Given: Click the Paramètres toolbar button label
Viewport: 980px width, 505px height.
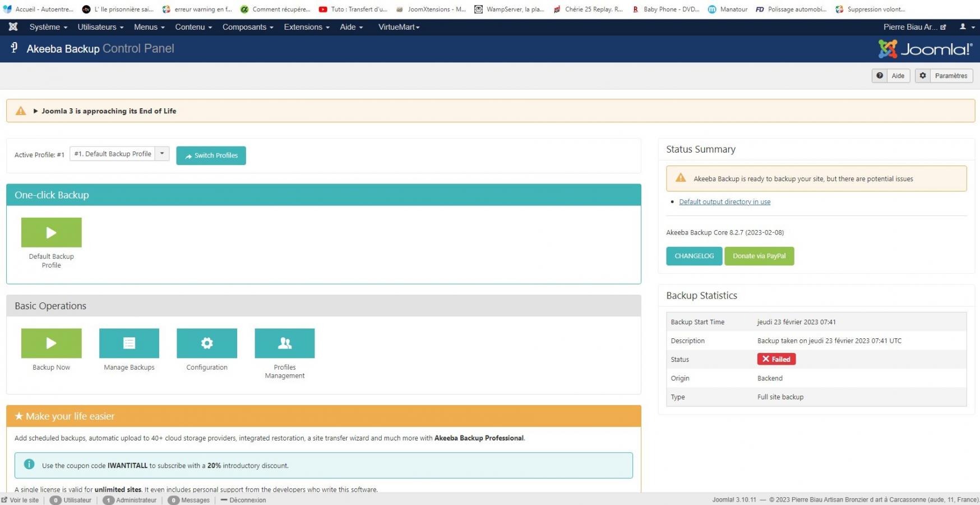Looking at the screenshot, I should tap(951, 76).
